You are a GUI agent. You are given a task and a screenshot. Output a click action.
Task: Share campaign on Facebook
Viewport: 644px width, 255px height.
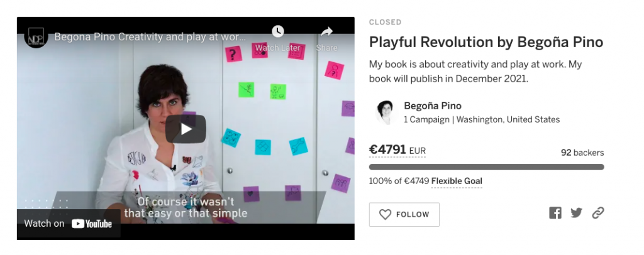click(x=555, y=213)
